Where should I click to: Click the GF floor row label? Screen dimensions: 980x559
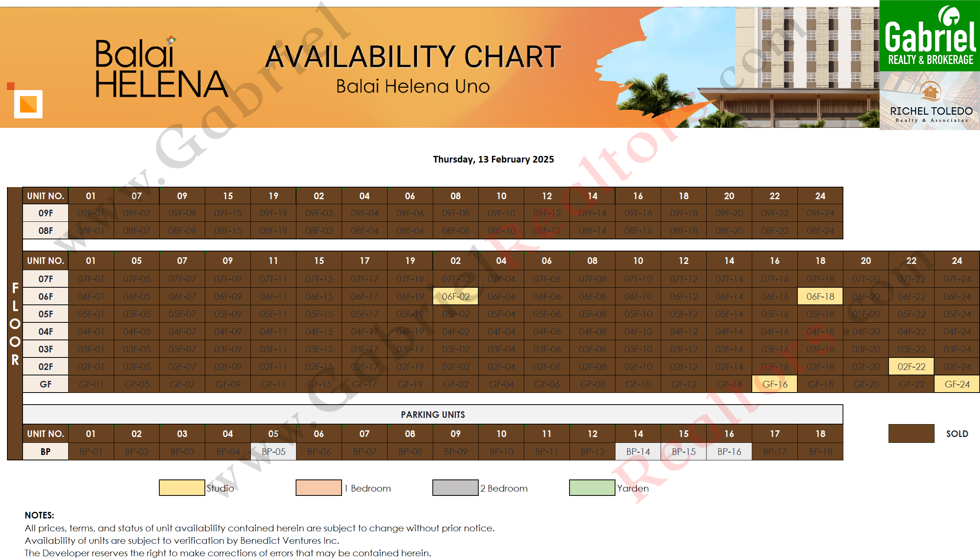pyautogui.click(x=46, y=384)
